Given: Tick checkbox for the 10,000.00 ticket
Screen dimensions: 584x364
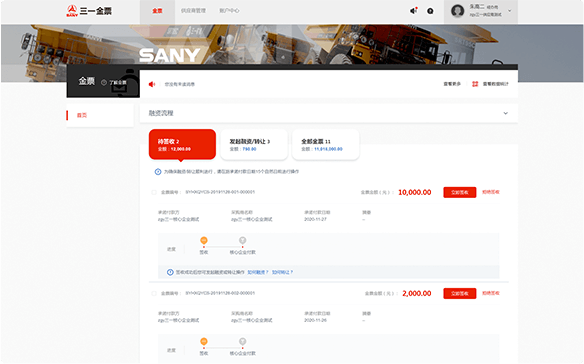Looking at the screenshot, I should [x=154, y=192].
